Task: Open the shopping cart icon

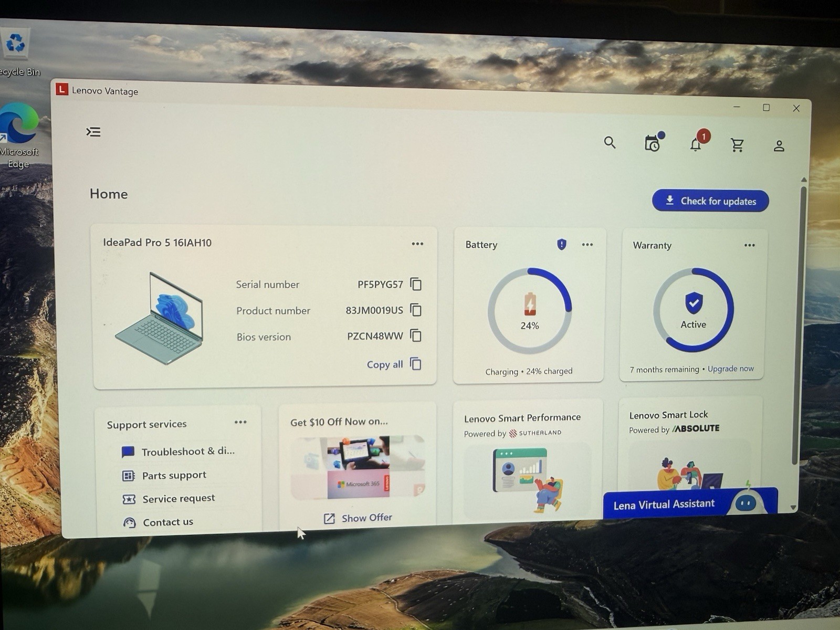Action: coord(737,145)
